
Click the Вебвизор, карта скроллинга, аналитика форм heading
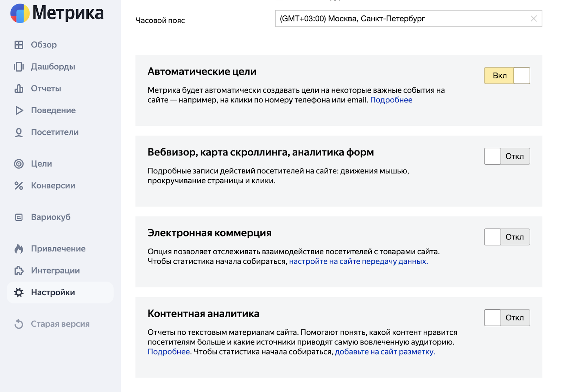coord(261,153)
